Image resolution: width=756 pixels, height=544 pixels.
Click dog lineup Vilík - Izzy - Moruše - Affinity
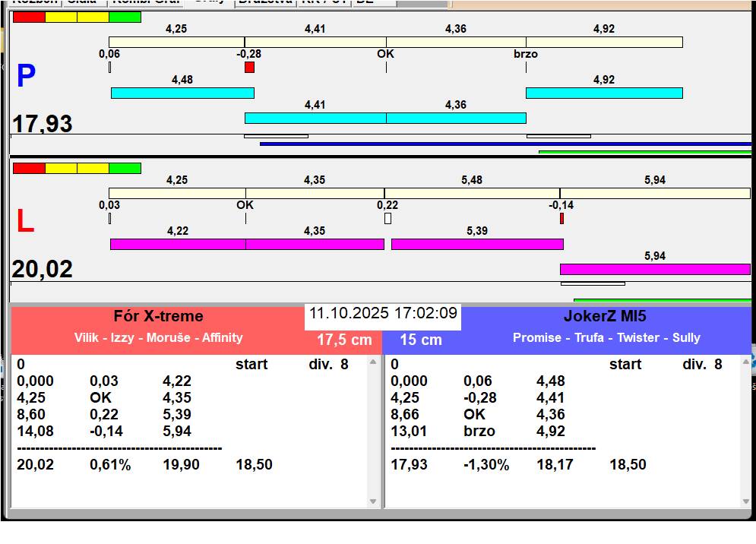click(x=158, y=337)
